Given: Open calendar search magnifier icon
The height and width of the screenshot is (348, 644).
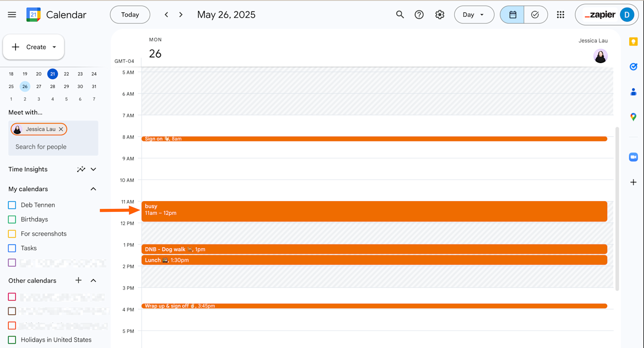Looking at the screenshot, I should point(400,15).
